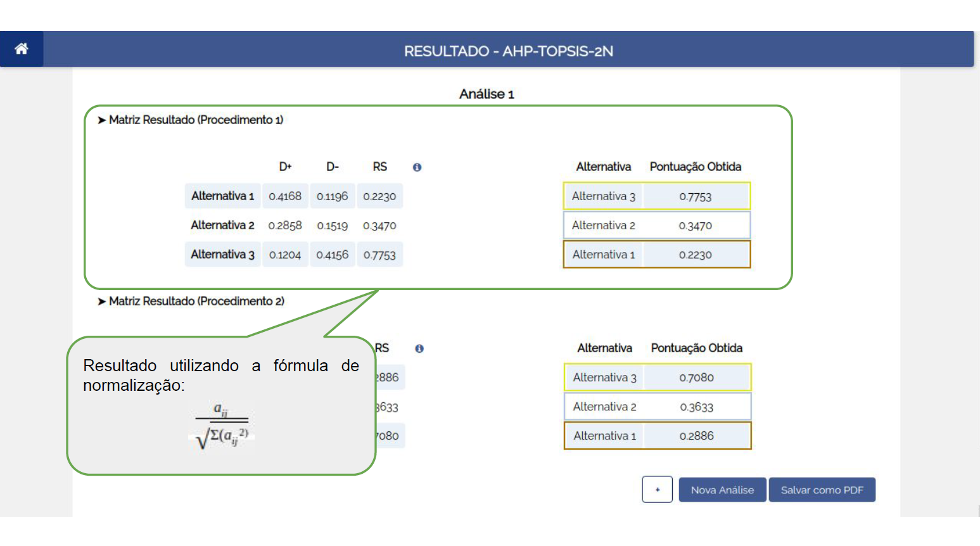Collapse Matriz Resultado (Procedimento 1) arrow
Image resolution: width=980 pixels, height=546 pixels.
click(101, 120)
